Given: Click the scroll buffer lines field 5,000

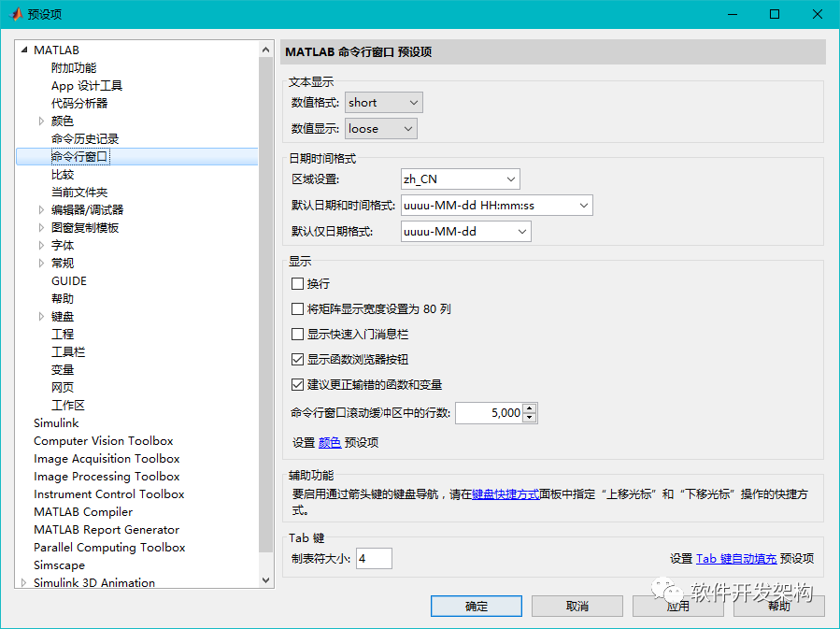Looking at the screenshot, I should (489, 412).
